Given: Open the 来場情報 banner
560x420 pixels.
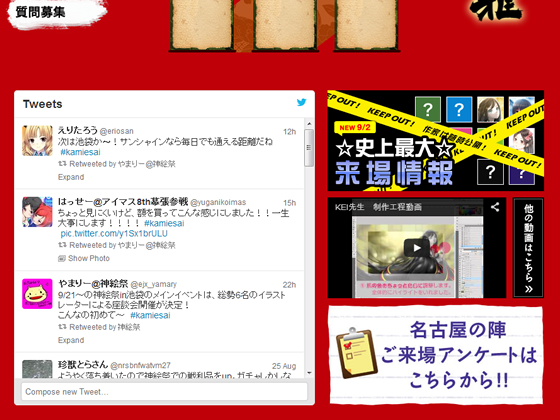Looking at the screenshot, I should click(x=436, y=141).
